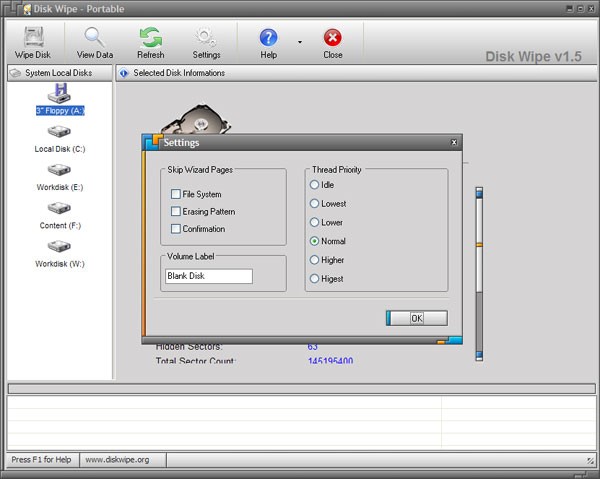Select Normal thread priority
Screen dimensions: 600x479
[x=314, y=241]
